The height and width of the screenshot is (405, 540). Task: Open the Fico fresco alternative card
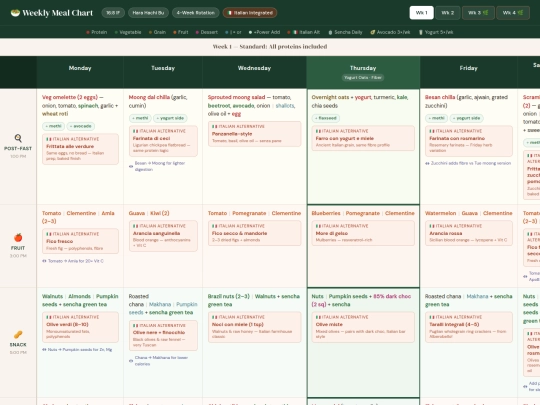(x=80, y=241)
